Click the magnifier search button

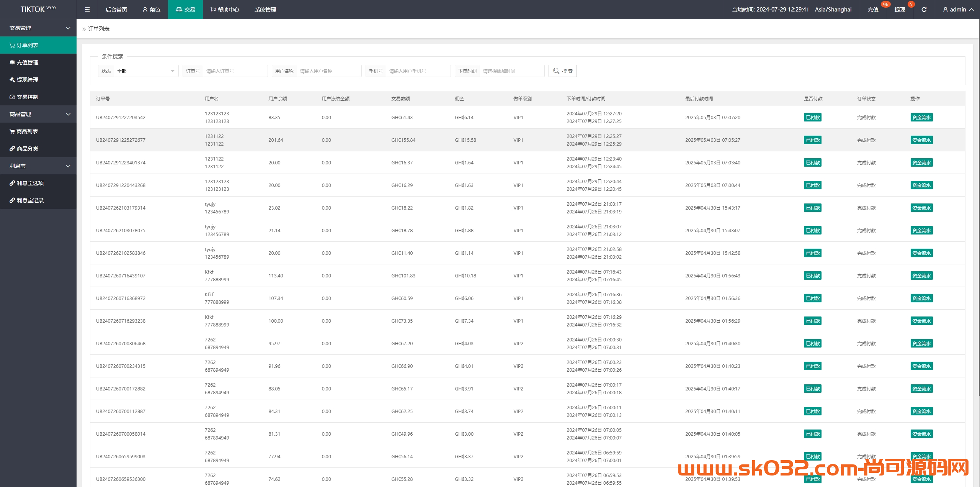[562, 71]
